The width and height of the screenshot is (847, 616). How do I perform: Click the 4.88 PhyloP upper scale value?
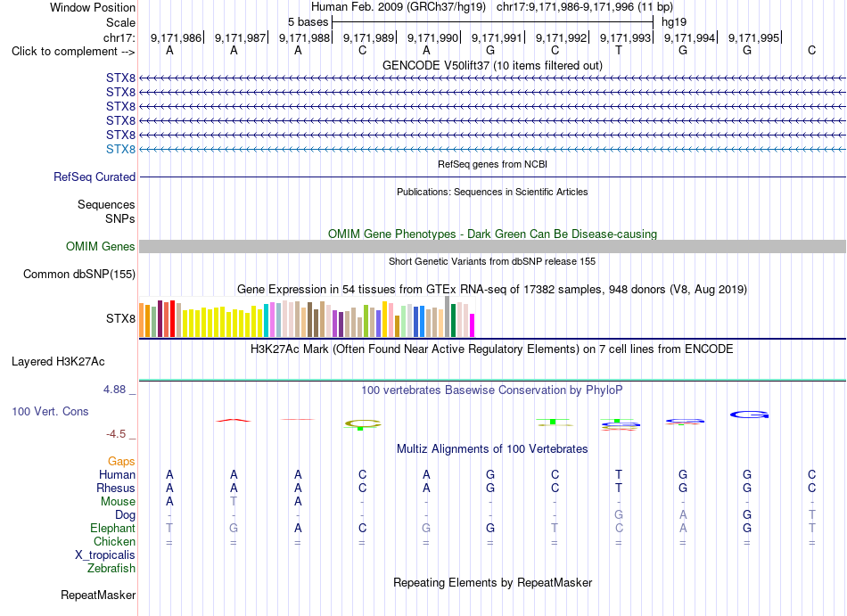[x=114, y=390]
